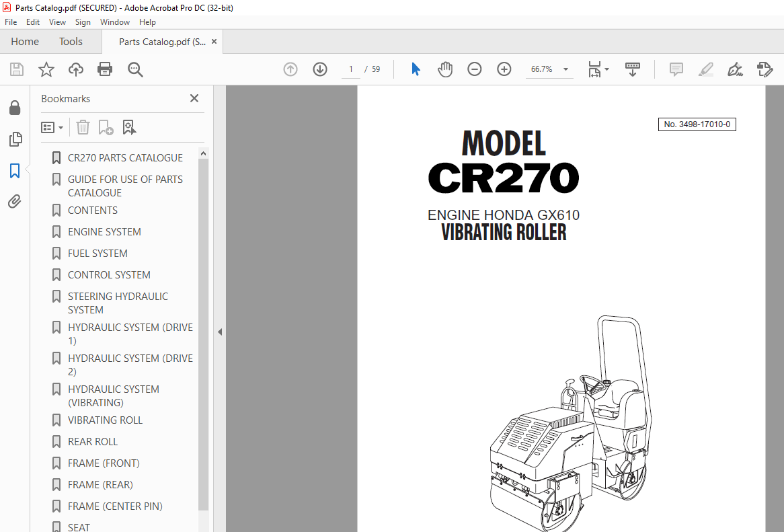
Task: Open the Window menu
Action: coord(114,22)
